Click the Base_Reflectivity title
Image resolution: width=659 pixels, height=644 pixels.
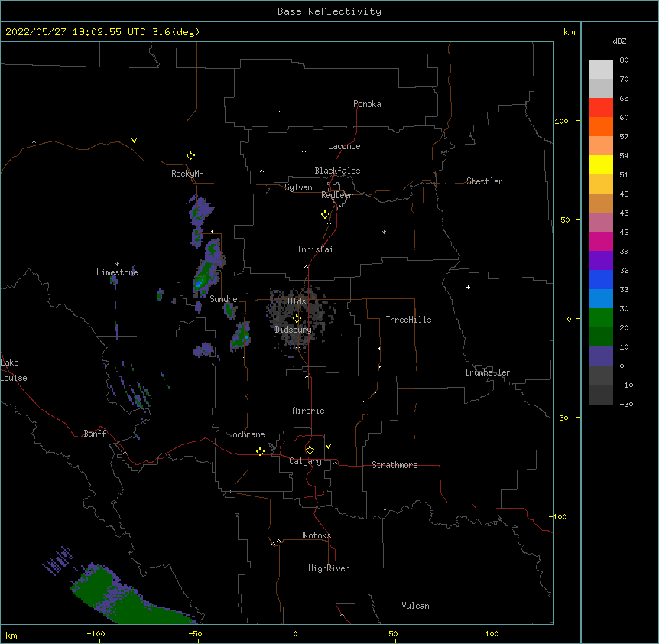coord(329,11)
